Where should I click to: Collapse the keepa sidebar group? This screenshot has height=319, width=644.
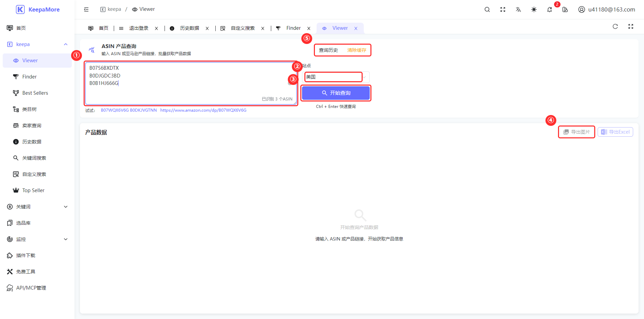click(37, 44)
